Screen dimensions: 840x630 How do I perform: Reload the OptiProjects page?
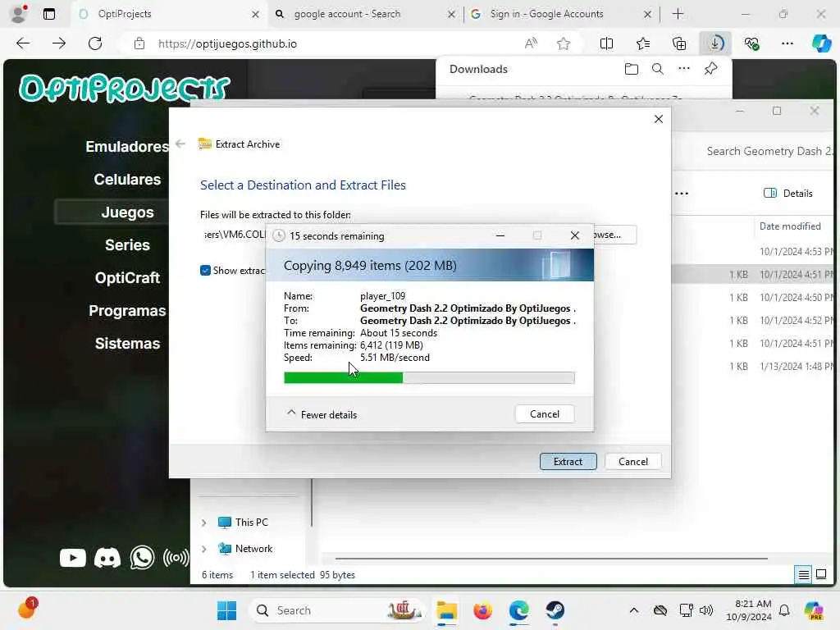pyautogui.click(x=95, y=43)
